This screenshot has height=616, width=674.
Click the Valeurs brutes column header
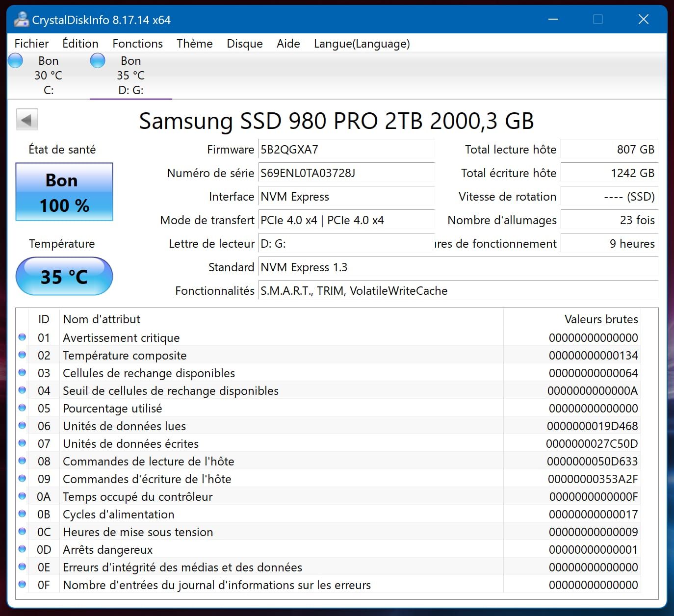click(x=601, y=319)
